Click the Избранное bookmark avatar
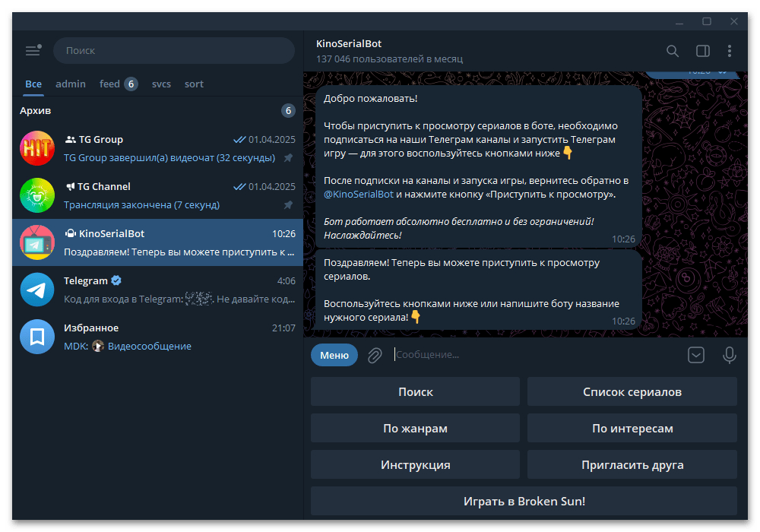The height and width of the screenshot is (532, 760). pos(37,337)
